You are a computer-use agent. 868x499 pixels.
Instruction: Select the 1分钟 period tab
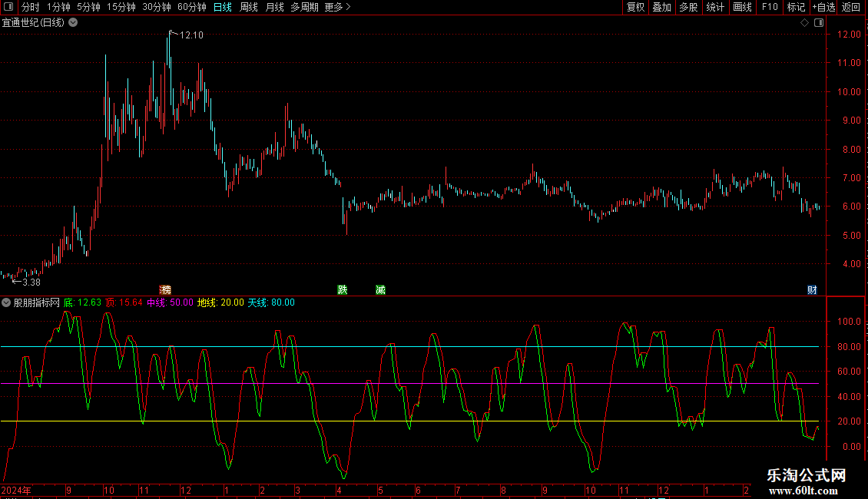point(58,7)
